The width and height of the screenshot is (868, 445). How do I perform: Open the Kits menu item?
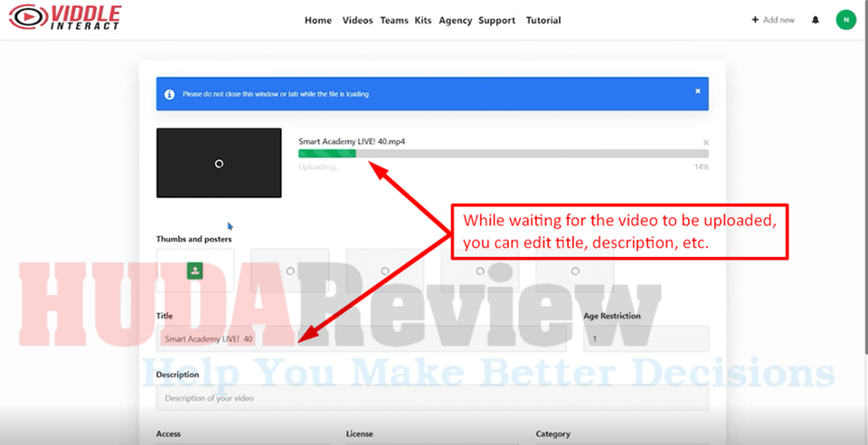coord(423,21)
